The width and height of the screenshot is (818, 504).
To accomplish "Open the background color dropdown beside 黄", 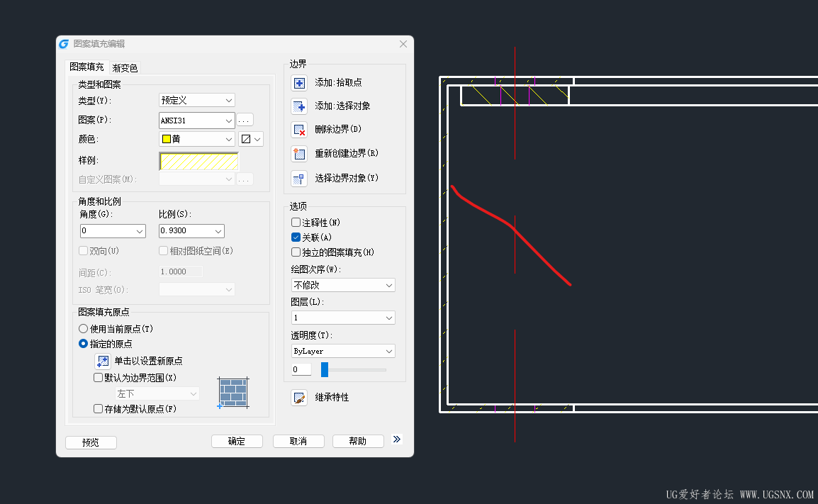I will [x=251, y=139].
